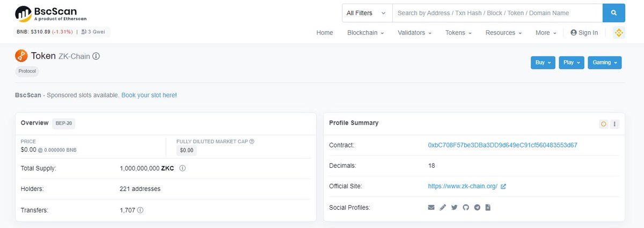Click the 1,000,000,000 ZKC supply value
644x228 pixels.
147,168
